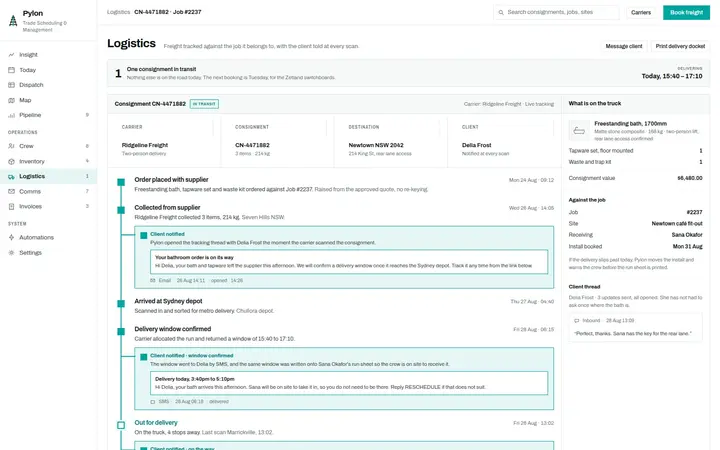Image resolution: width=720 pixels, height=450 pixels.
Task: Click the Pipeline bar chart icon
Action: [11, 115]
